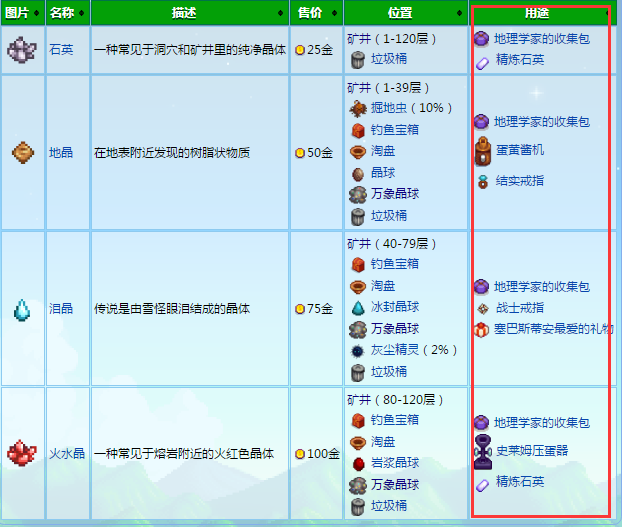Image resolution: width=622 pixels, height=527 pixels.
Task: Open 晶球 link in 地晶 row
Action: pyautogui.click(x=383, y=172)
